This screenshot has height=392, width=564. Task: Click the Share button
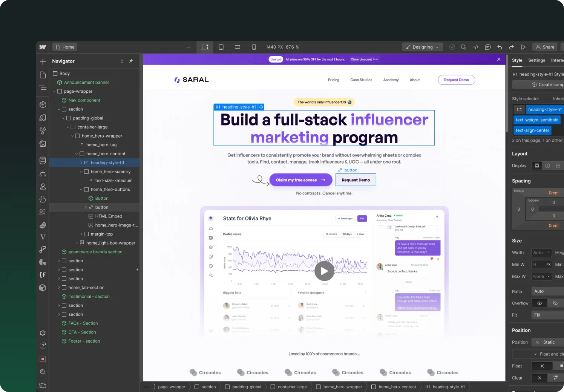[545, 47]
